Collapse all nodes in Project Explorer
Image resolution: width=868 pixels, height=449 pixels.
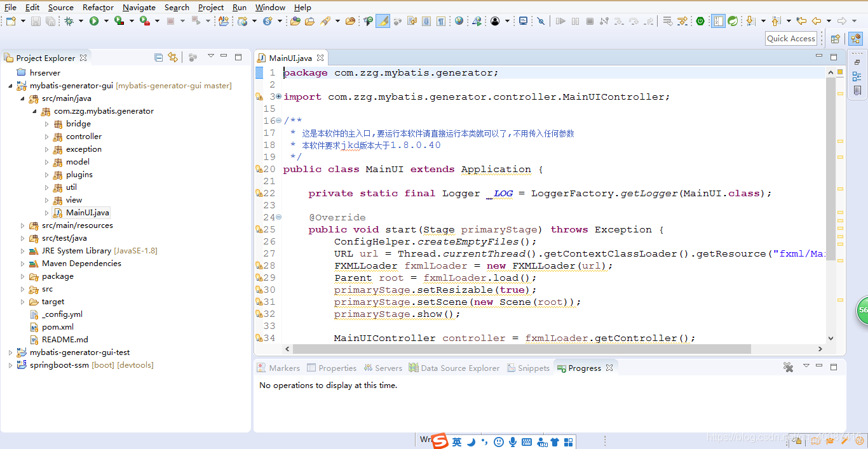pyautogui.click(x=158, y=57)
